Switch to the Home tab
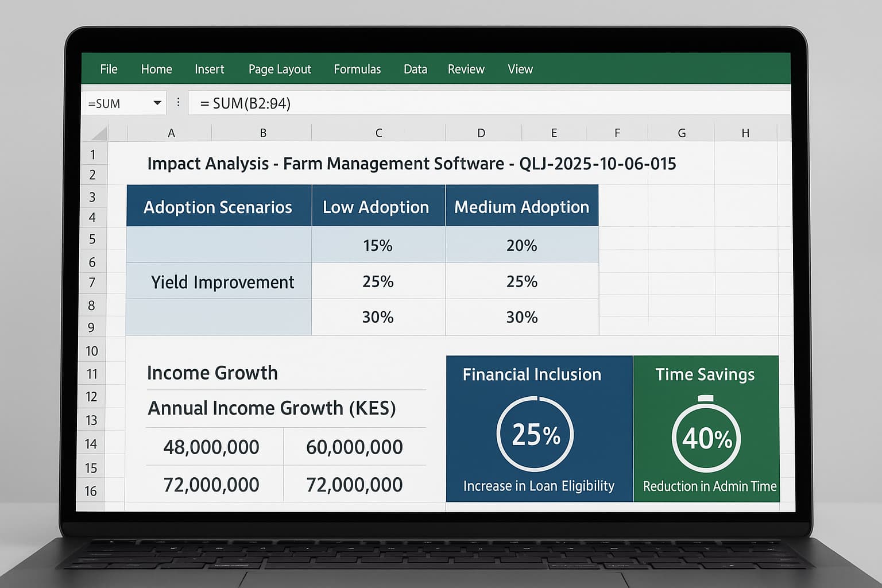 [156, 69]
